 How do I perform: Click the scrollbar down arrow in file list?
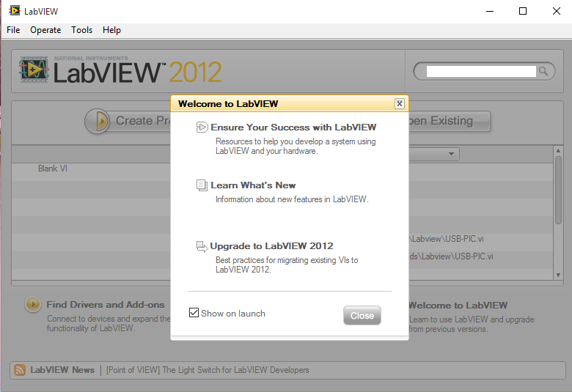558,275
